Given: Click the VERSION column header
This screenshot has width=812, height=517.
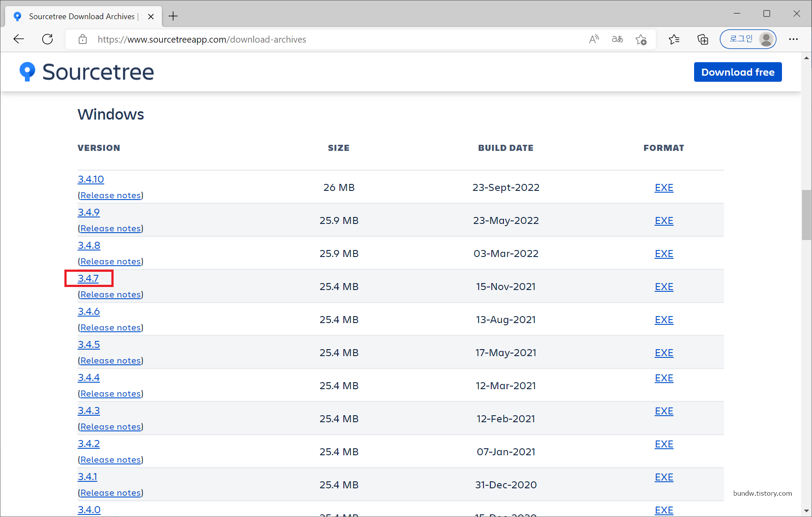Looking at the screenshot, I should [99, 148].
